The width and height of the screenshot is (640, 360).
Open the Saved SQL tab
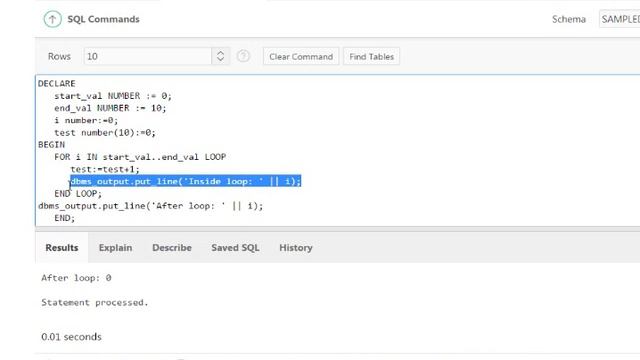[x=235, y=248]
